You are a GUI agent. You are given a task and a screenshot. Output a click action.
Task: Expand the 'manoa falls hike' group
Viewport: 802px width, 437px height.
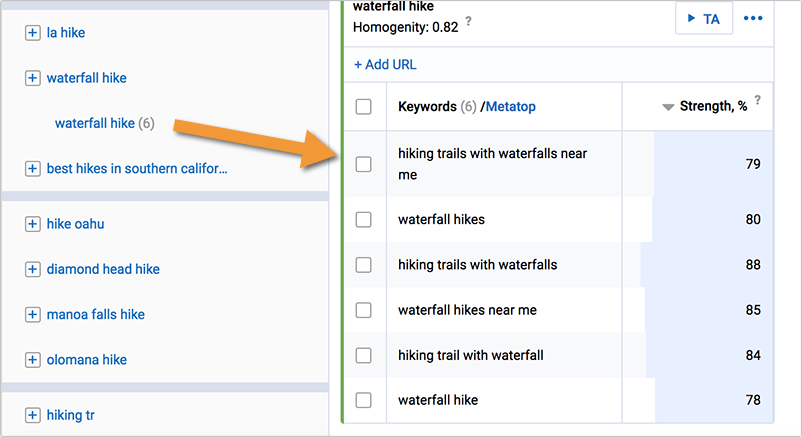click(x=32, y=314)
